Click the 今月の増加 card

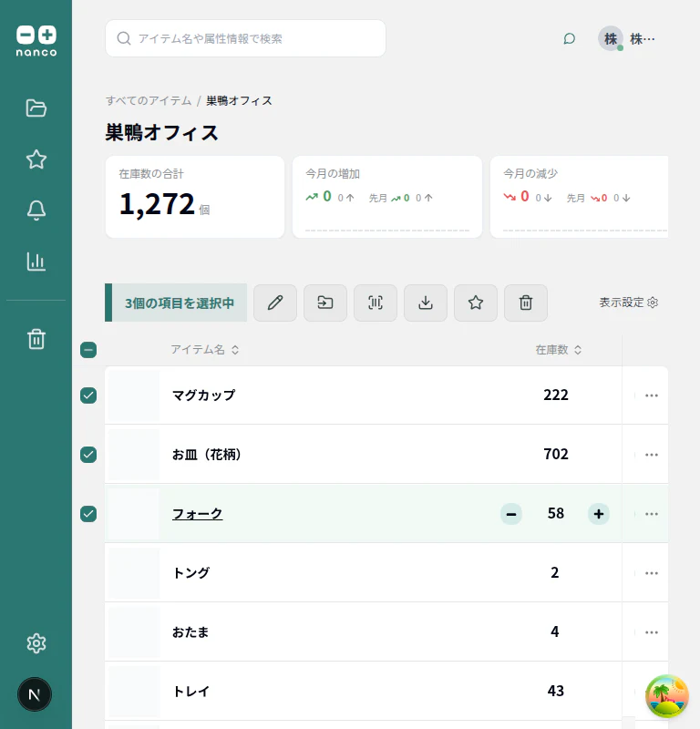(387, 197)
